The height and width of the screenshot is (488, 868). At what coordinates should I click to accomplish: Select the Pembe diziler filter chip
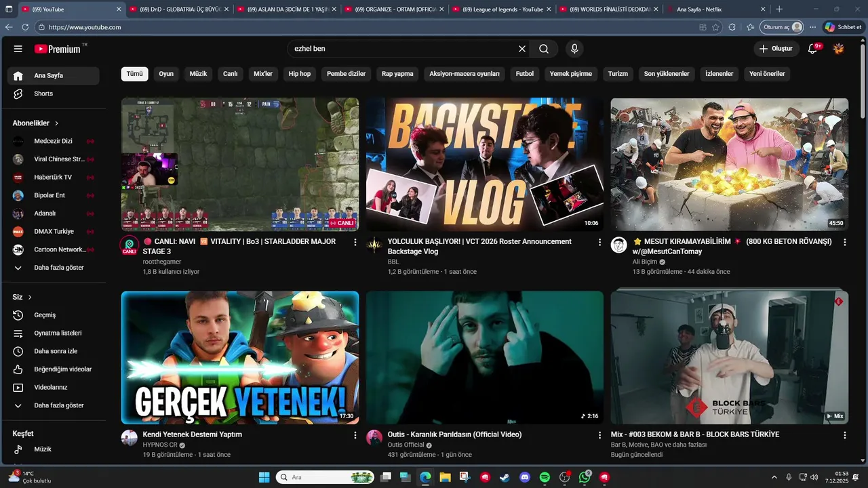tap(346, 74)
